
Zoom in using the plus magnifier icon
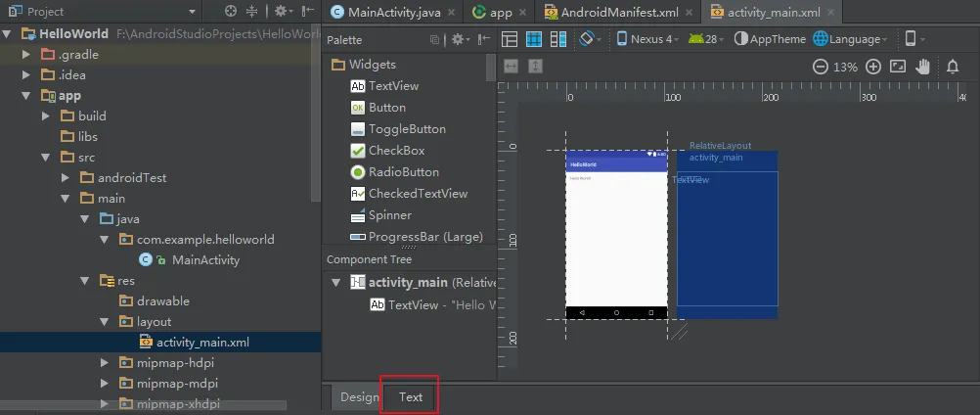(x=873, y=67)
